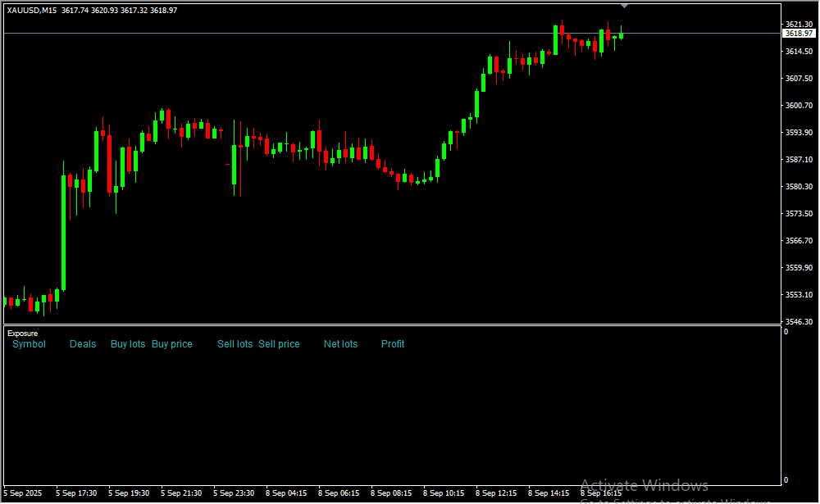Click the Sell price column header

(279, 344)
